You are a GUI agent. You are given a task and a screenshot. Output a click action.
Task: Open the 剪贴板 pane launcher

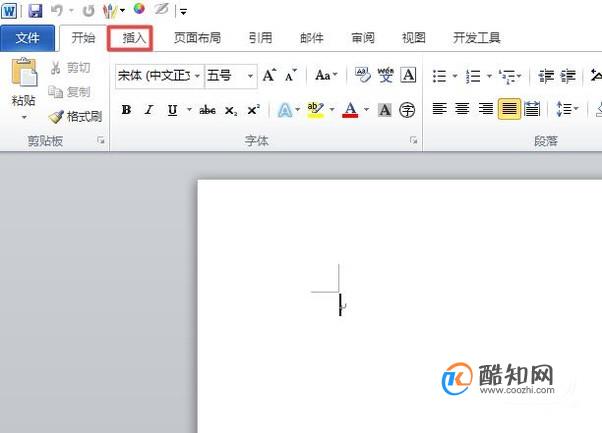tap(101, 140)
